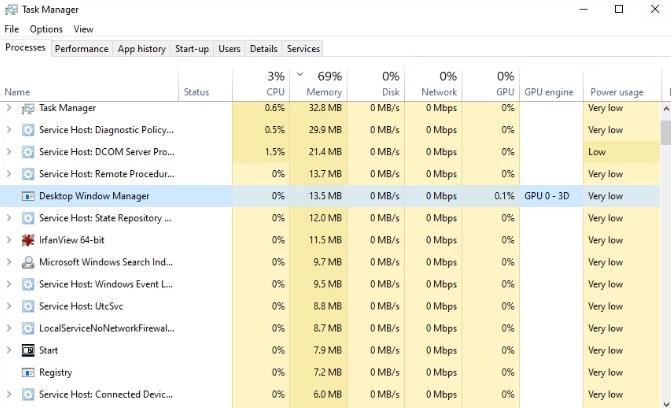Click the Diagnostic Policy service gear icon
Screen dimensions: 671x408
pyautogui.click(x=28, y=130)
